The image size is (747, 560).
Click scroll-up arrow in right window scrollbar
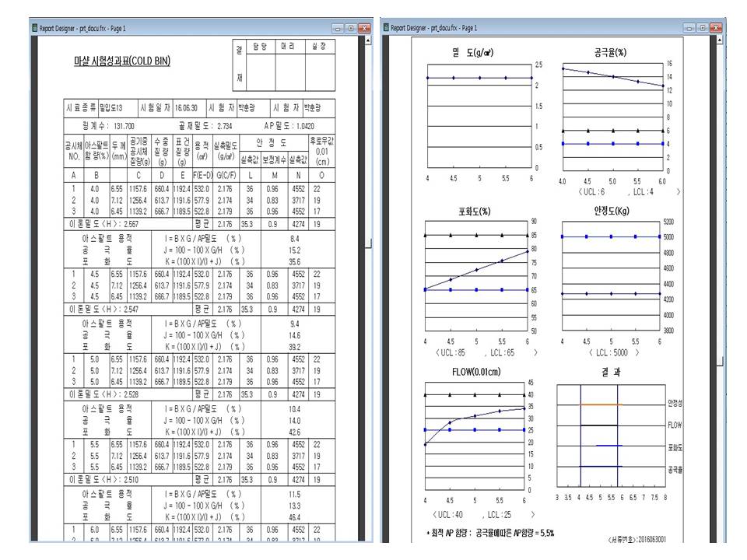click(x=719, y=40)
